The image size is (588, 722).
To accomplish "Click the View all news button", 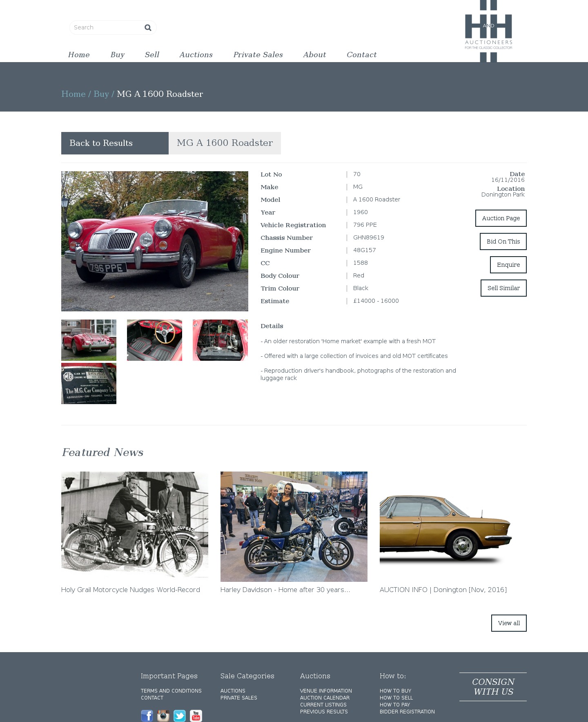I will pyautogui.click(x=509, y=623).
